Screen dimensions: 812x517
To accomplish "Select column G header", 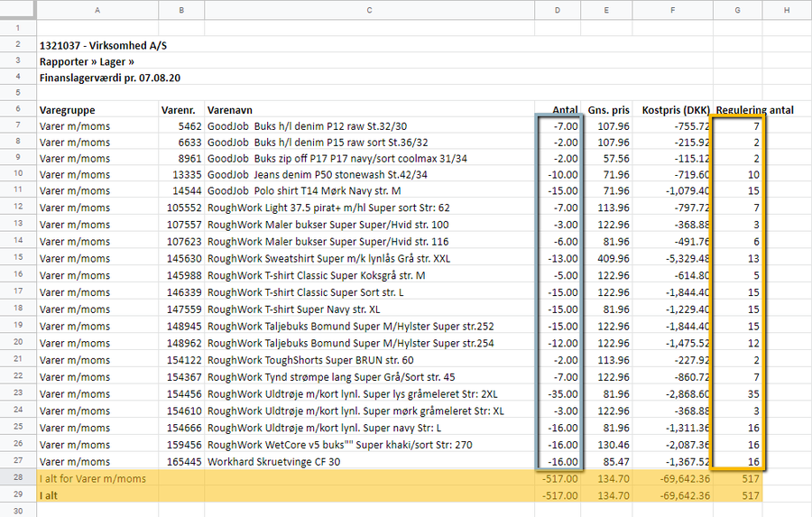I will pos(737,10).
